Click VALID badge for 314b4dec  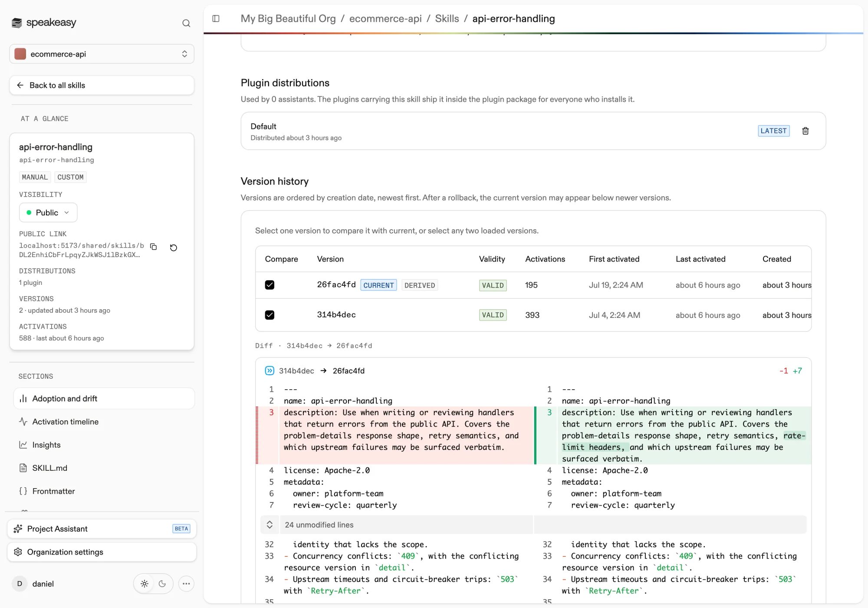(493, 315)
